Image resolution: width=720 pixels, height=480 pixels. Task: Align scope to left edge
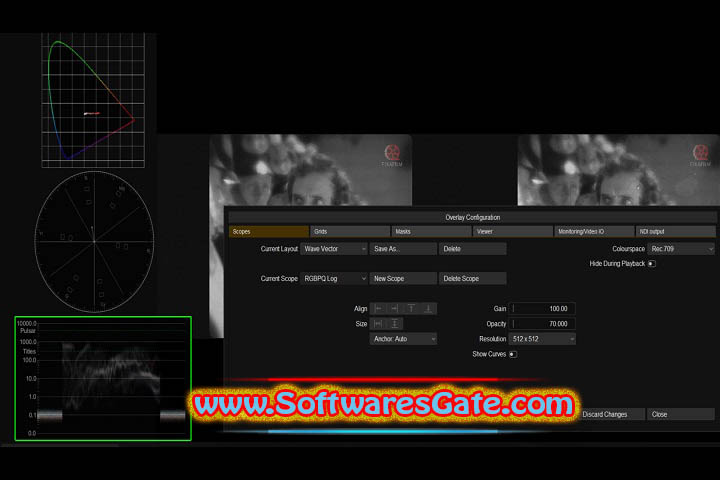[378, 309]
